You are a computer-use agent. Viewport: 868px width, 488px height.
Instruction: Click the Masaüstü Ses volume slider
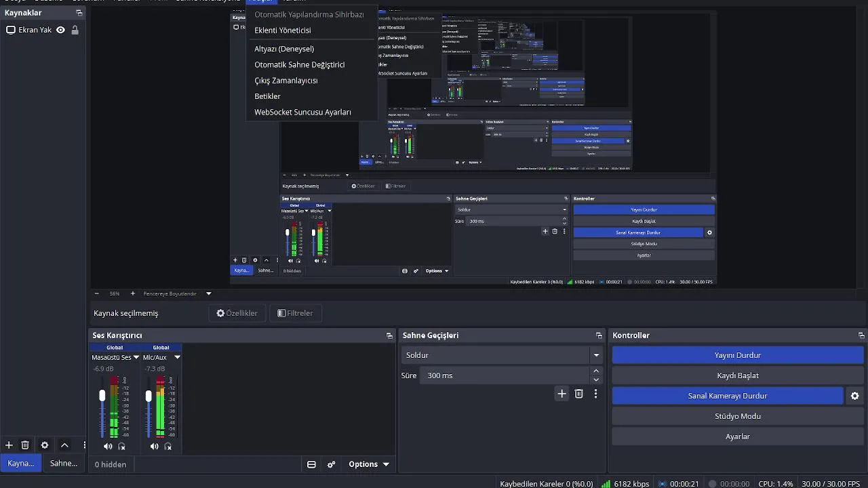(102, 407)
